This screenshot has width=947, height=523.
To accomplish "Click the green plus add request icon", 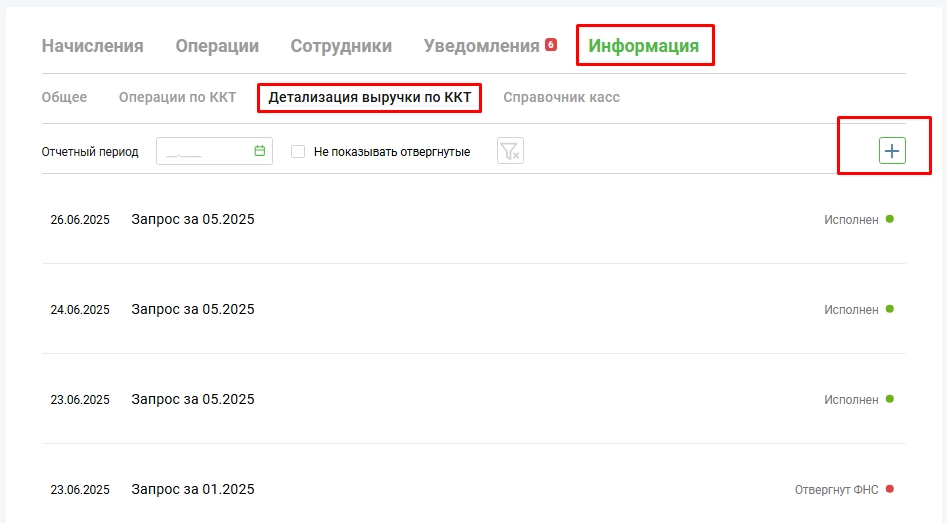I will [x=891, y=151].
